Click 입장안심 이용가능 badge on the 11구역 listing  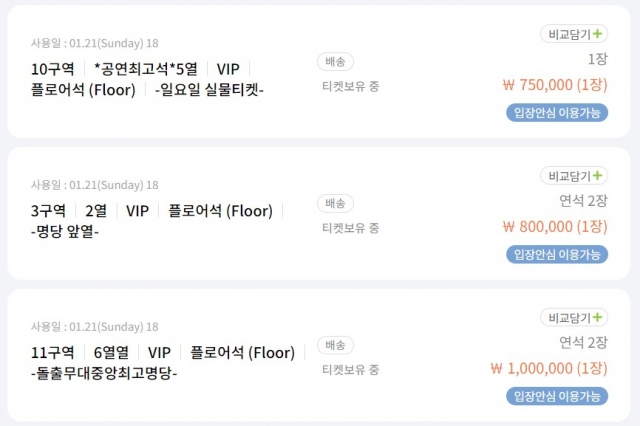coord(557,396)
